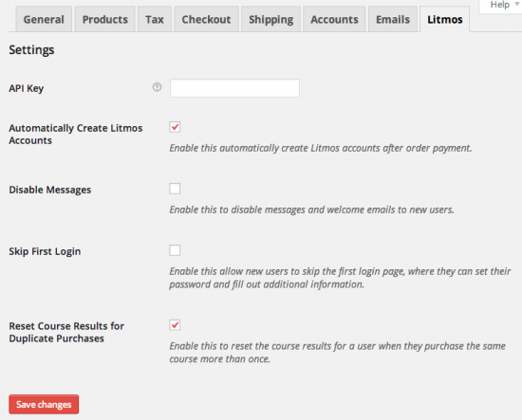Uncheck Reset Course Results for Duplicate Purchases
The width and height of the screenshot is (522, 420).
175,325
